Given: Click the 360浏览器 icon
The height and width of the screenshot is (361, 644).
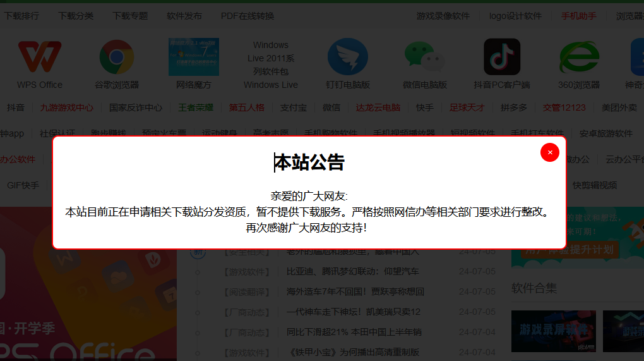Looking at the screenshot, I should pos(579,58).
